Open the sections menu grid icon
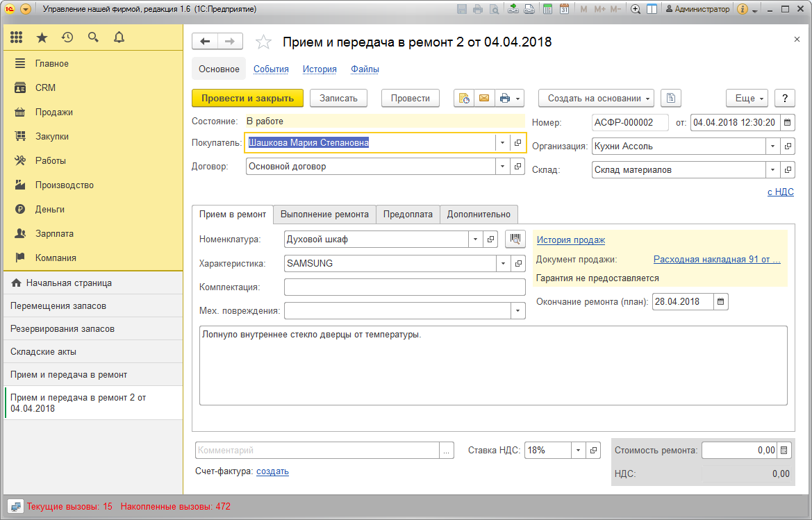The height and width of the screenshot is (520, 812). [17, 37]
